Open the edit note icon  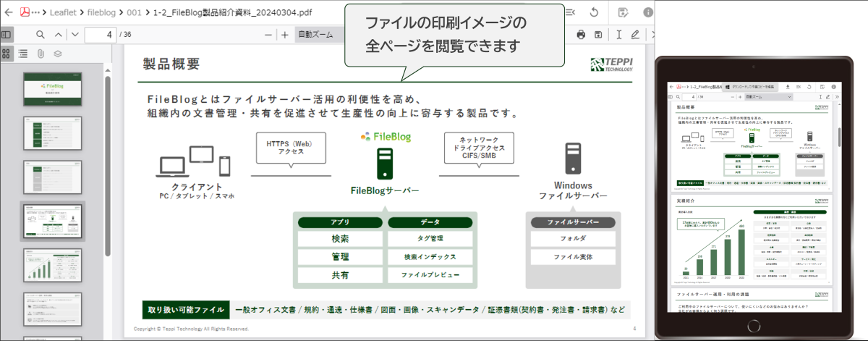(x=624, y=12)
